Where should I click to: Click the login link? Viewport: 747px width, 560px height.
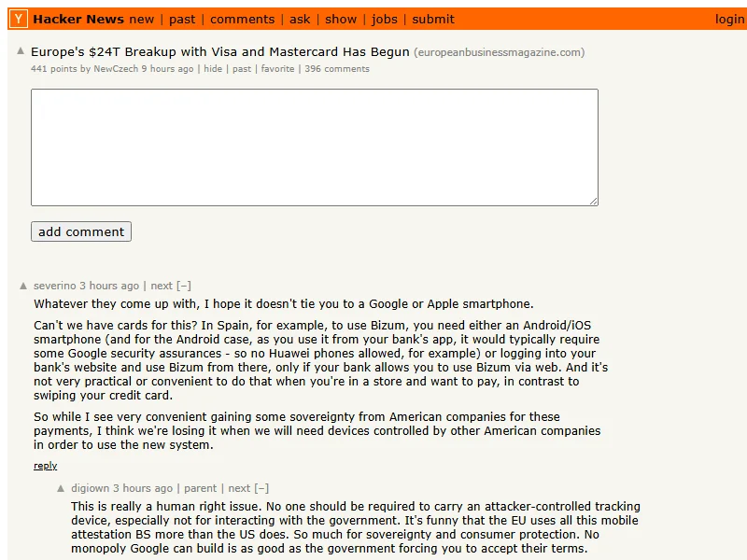point(729,19)
